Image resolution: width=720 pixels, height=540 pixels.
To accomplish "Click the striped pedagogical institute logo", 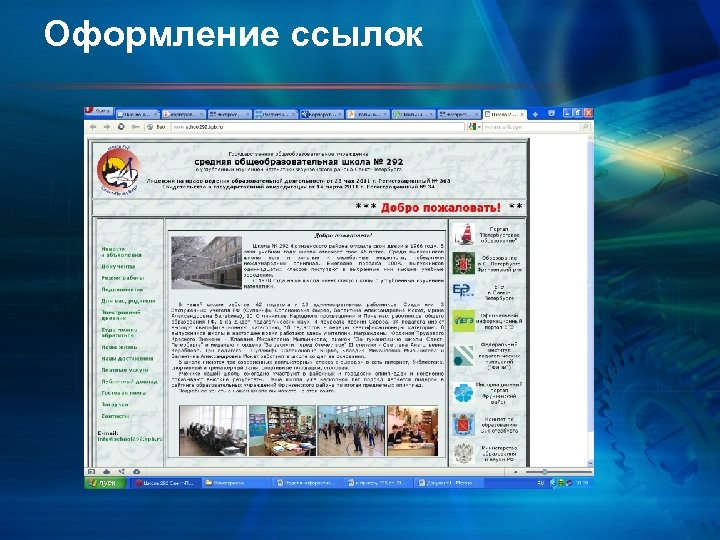I will click(463, 356).
